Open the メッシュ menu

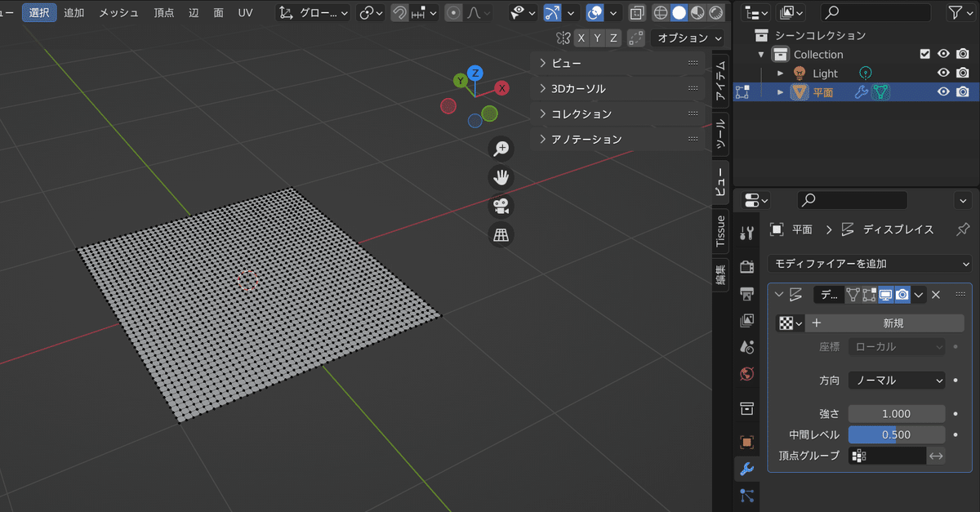coord(119,13)
